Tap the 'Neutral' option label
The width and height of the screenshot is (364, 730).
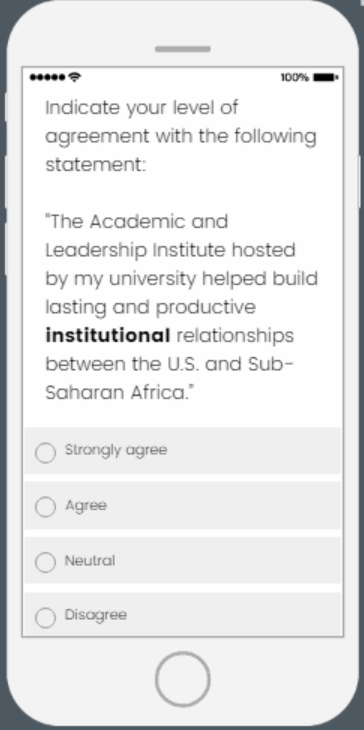pos(90,561)
